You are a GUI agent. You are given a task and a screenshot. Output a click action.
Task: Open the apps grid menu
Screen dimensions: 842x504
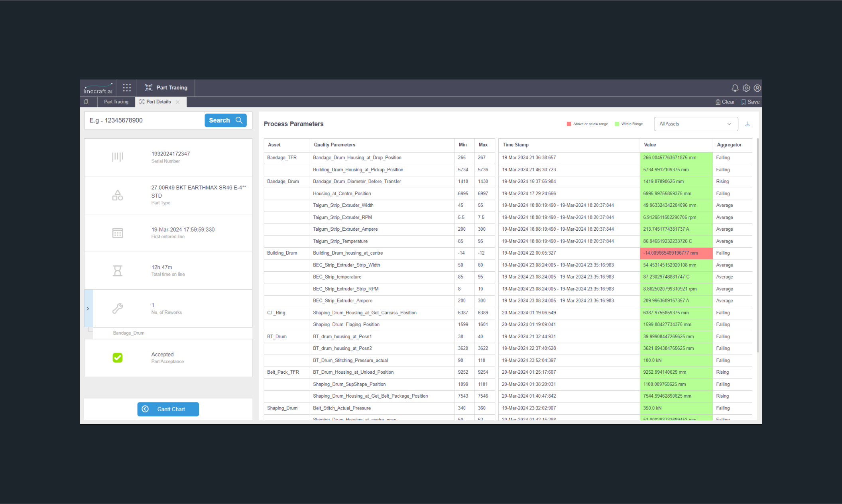pyautogui.click(x=127, y=88)
